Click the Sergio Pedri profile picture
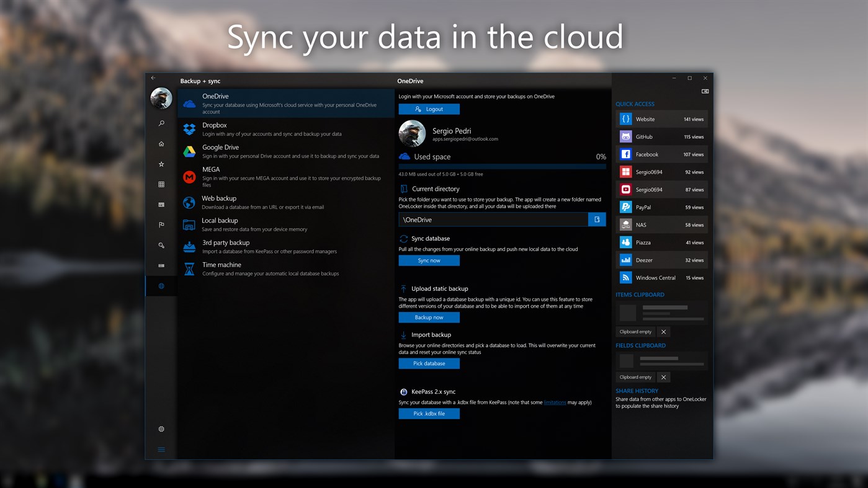The image size is (868, 488). click(412, 134)
